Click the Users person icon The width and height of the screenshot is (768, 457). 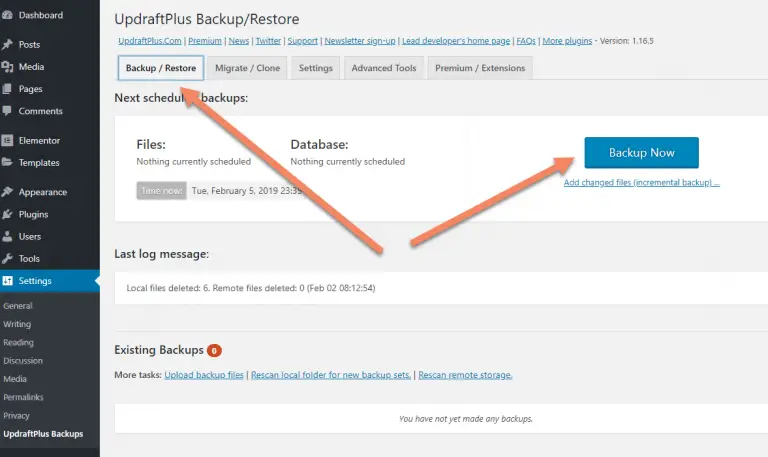(7, 236)
